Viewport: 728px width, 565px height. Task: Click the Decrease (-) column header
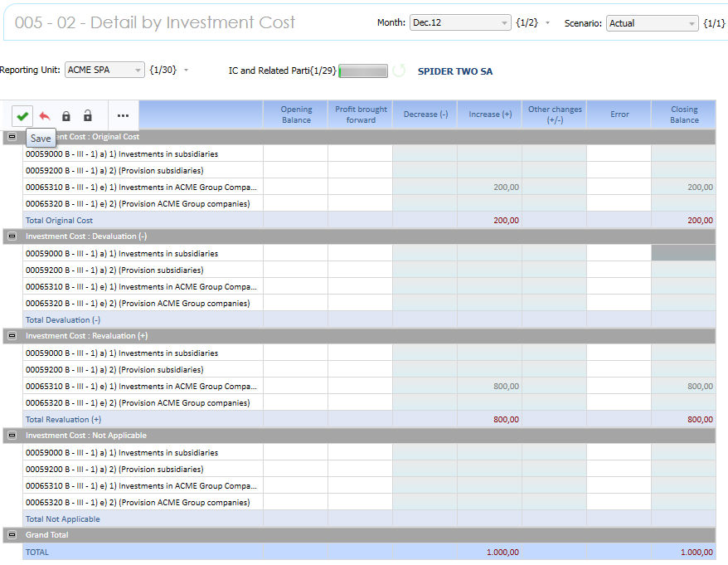[425, 114]
